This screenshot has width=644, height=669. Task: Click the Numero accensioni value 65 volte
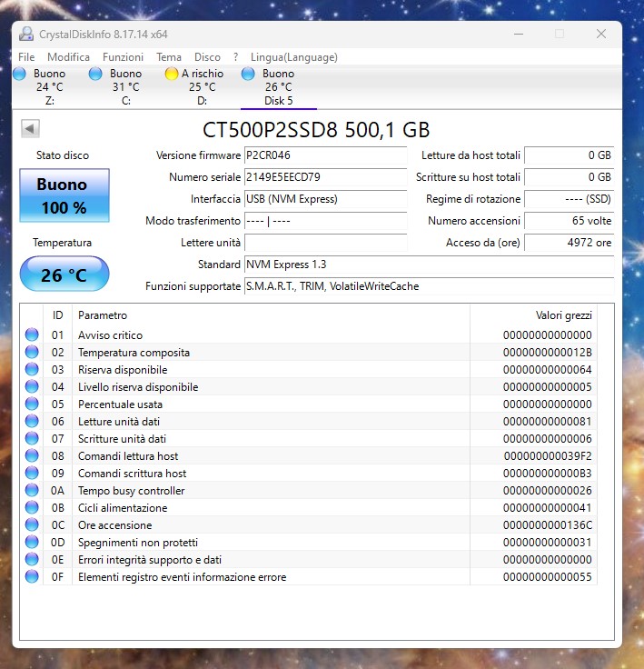pyautogui.click(x=569, y=221)
